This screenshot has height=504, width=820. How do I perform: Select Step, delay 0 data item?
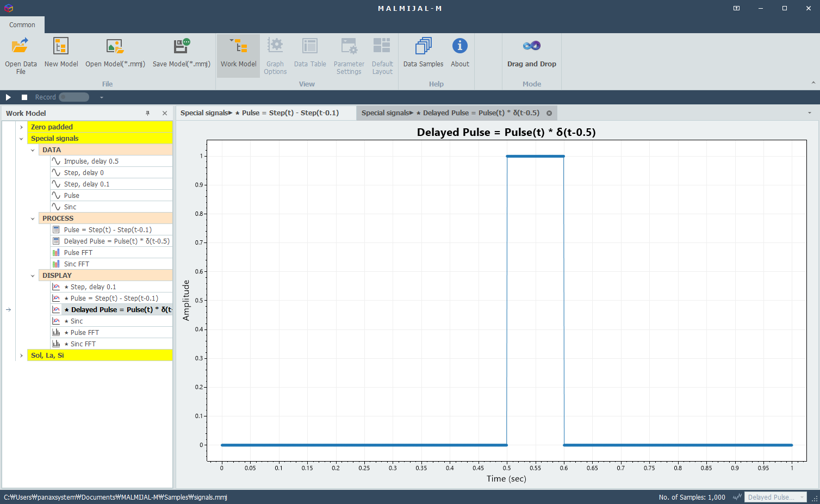pyautogui.click(x=111, y=173)
